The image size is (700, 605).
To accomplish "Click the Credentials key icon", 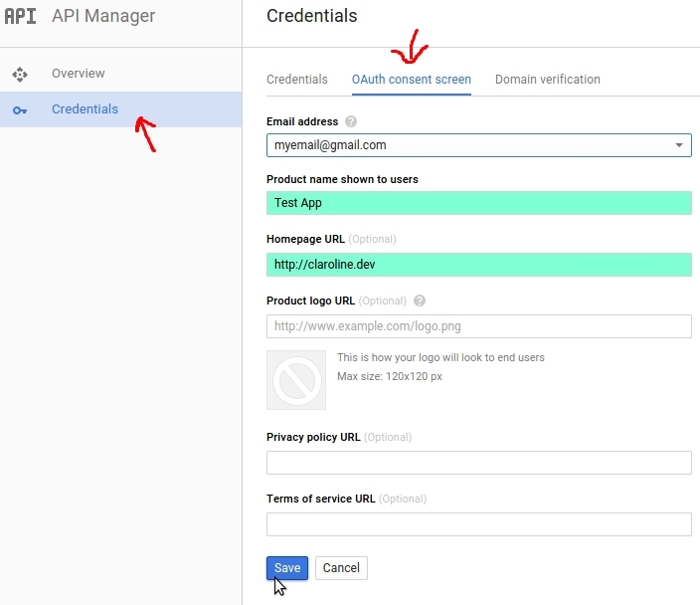I will point(20,109).
